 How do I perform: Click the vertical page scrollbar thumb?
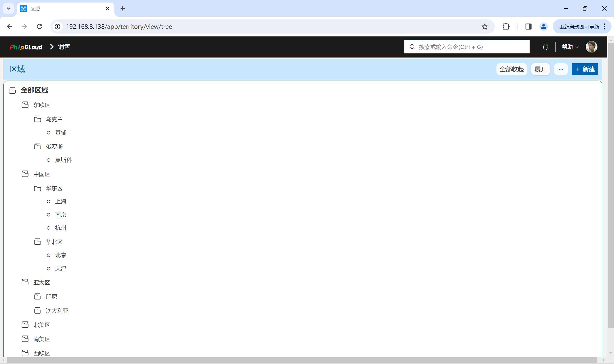611,185
